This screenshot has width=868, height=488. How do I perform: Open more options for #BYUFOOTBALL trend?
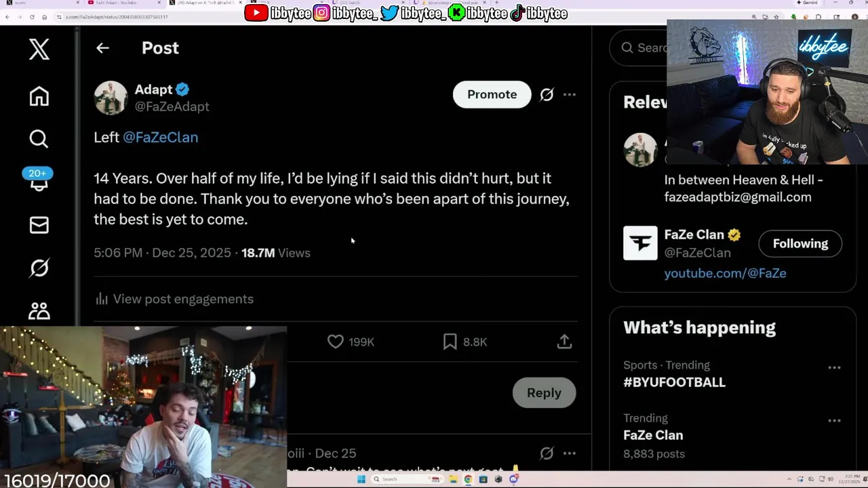tap(834, 367)
